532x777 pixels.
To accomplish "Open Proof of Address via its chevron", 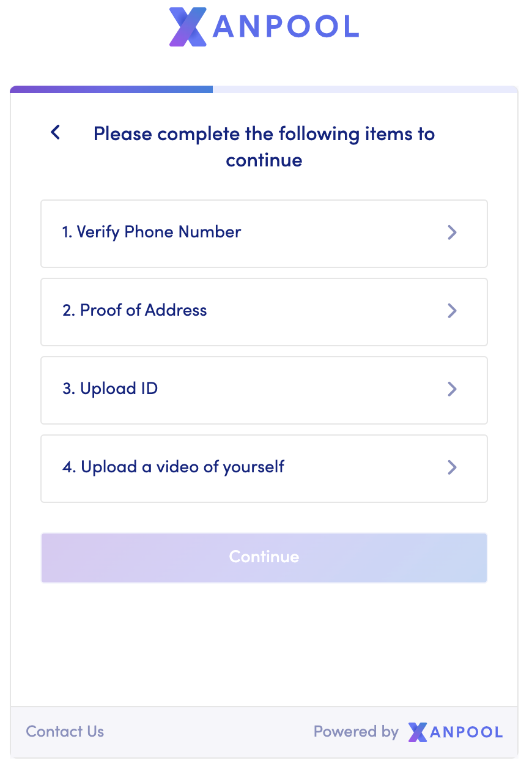I will pyautogui.click(x=452, y=311).
